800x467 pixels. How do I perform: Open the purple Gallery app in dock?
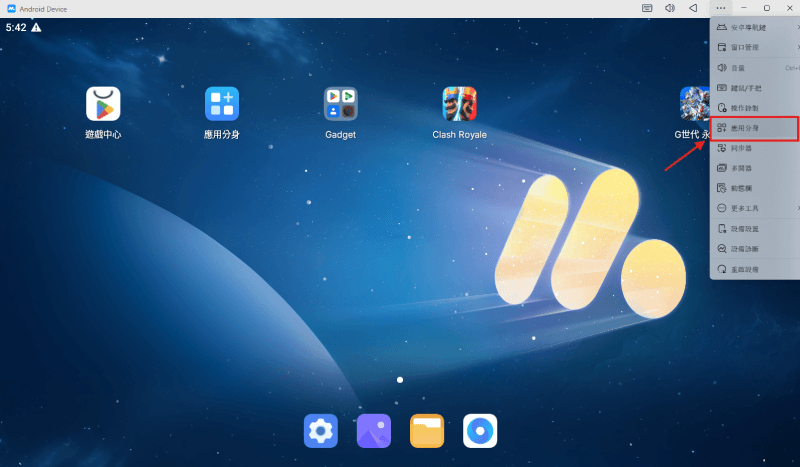click(x=373, y=431)
